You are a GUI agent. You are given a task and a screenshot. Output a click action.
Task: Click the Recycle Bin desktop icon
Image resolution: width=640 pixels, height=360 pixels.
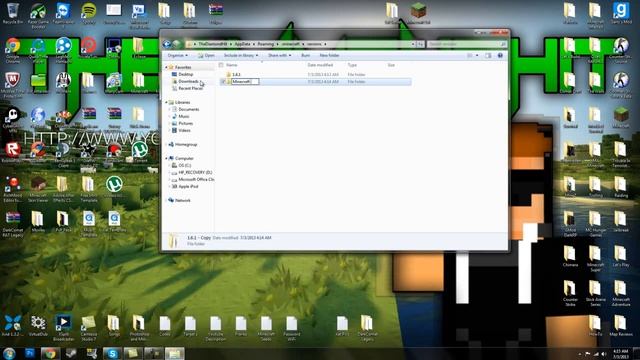tap(13, 13)
